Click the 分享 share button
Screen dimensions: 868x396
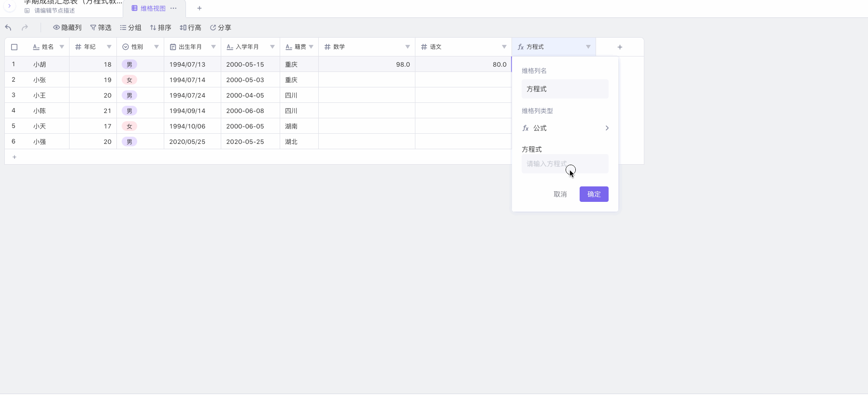220,28
